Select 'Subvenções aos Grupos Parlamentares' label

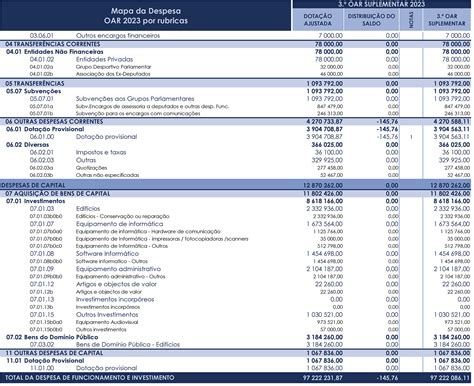tap(135, 99)
